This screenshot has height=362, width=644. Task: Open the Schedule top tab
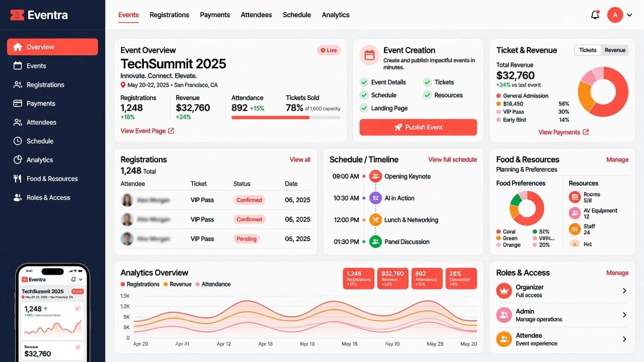[297, 15]
